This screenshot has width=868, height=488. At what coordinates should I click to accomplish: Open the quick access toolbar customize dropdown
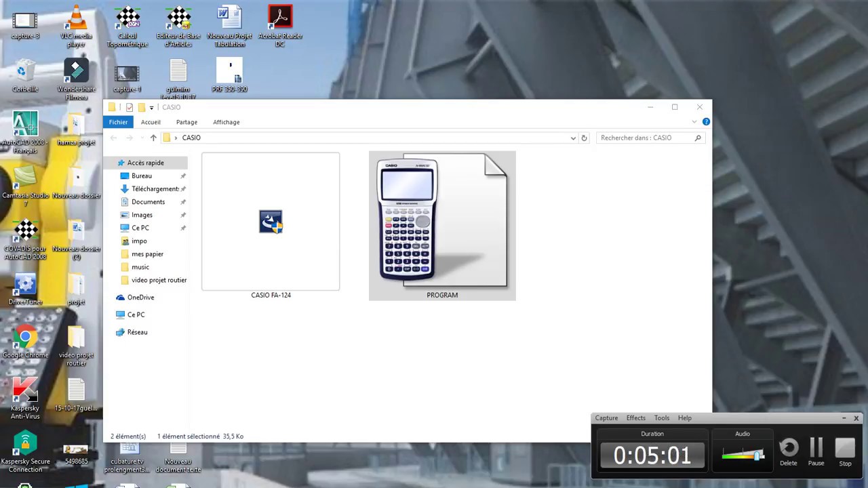click(x=151, y=107)
